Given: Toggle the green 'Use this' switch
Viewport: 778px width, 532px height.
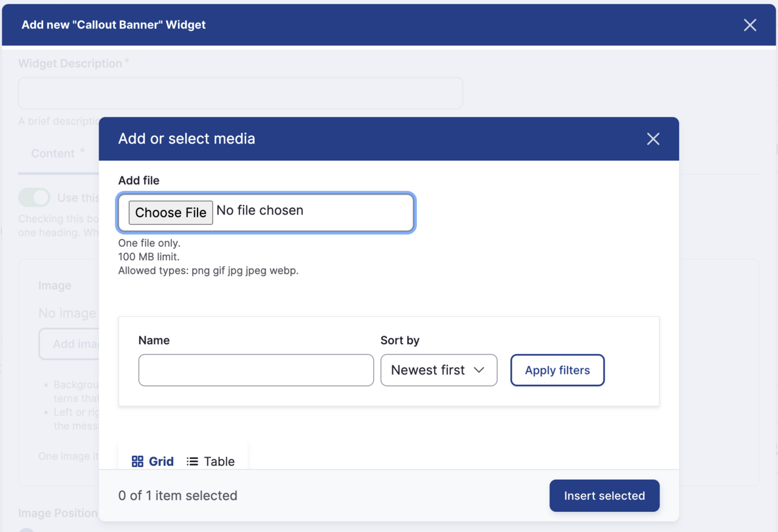Looking at the screenshot, I should tap(34, 198).
